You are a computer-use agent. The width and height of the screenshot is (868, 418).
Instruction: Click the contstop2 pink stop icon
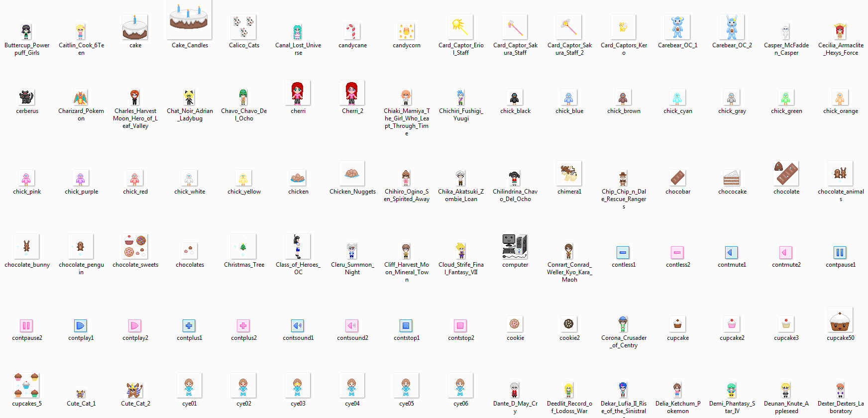(x=460, y=325)
